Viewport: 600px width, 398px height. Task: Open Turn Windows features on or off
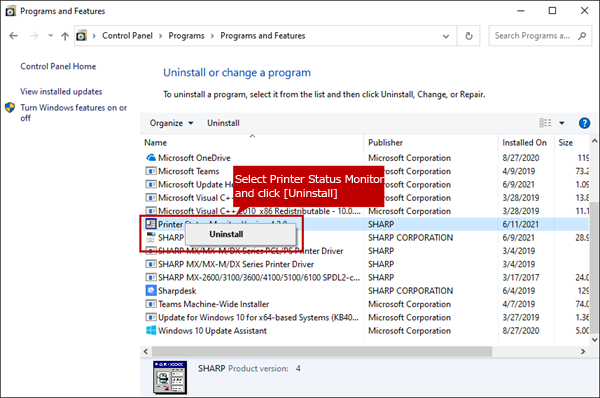click(x=73, y=113)
